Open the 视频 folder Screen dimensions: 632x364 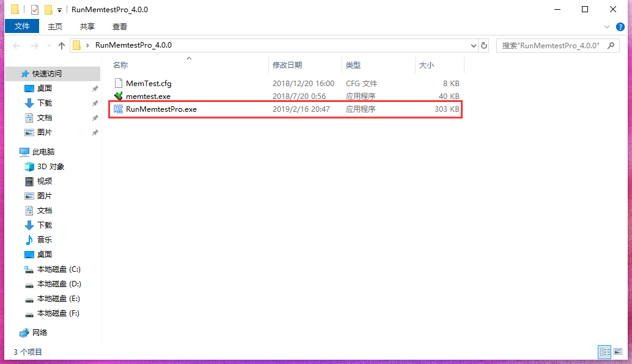click(x=45, y=181)
